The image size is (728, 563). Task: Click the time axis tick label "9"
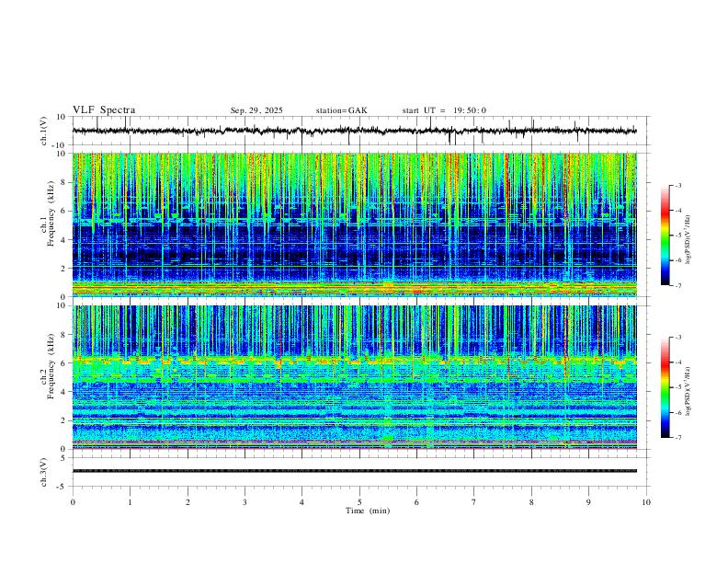pos(588,502)
